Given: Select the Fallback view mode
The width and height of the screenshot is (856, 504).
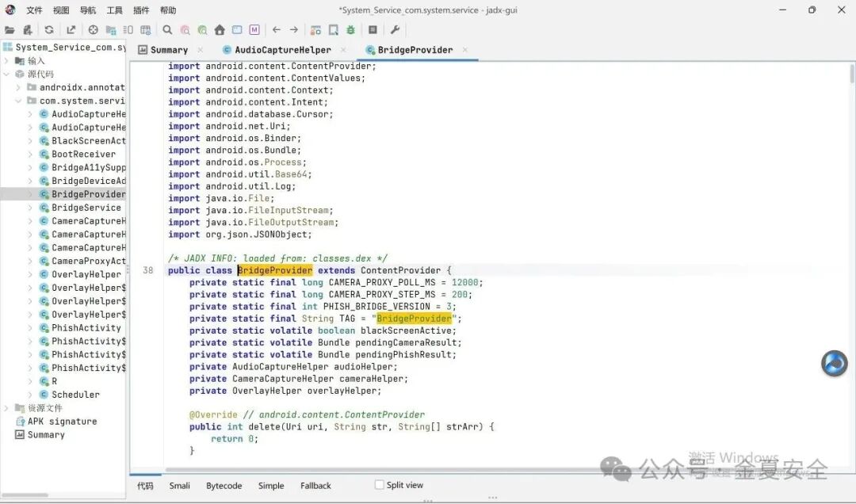Looking at the screenshot, I should tap(315, 486).
